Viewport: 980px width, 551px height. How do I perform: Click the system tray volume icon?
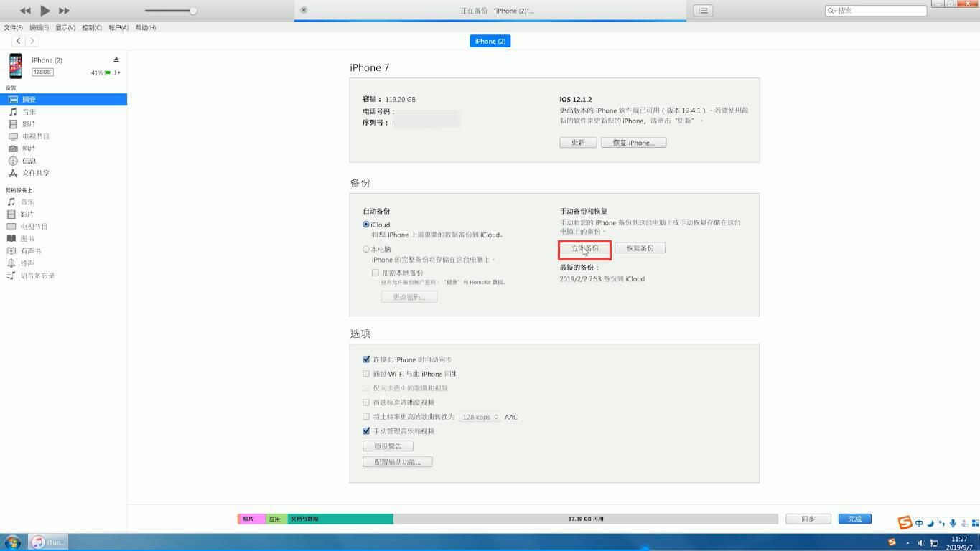tap(921, 543)
